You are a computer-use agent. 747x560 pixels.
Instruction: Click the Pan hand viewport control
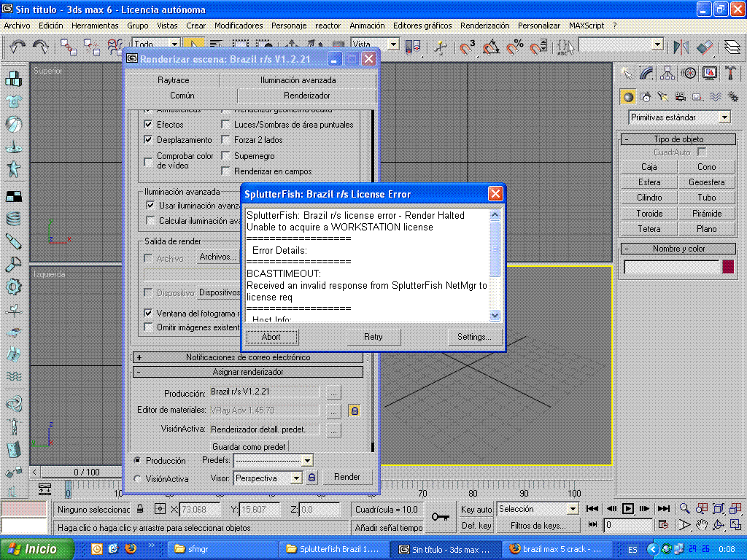[x=701, y=525]
